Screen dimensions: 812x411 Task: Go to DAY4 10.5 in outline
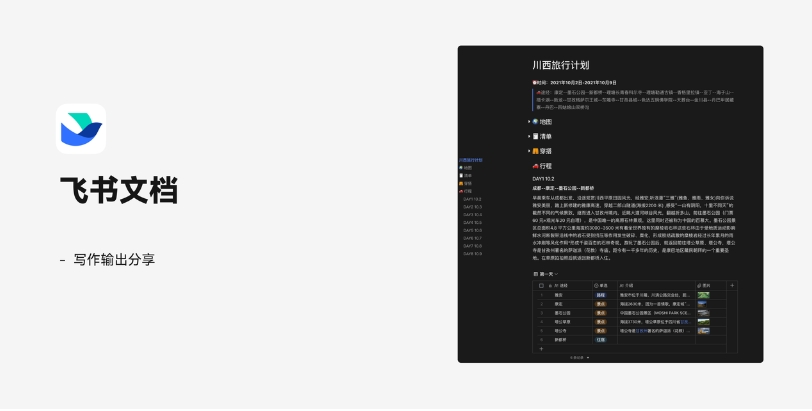click(472, 223)
